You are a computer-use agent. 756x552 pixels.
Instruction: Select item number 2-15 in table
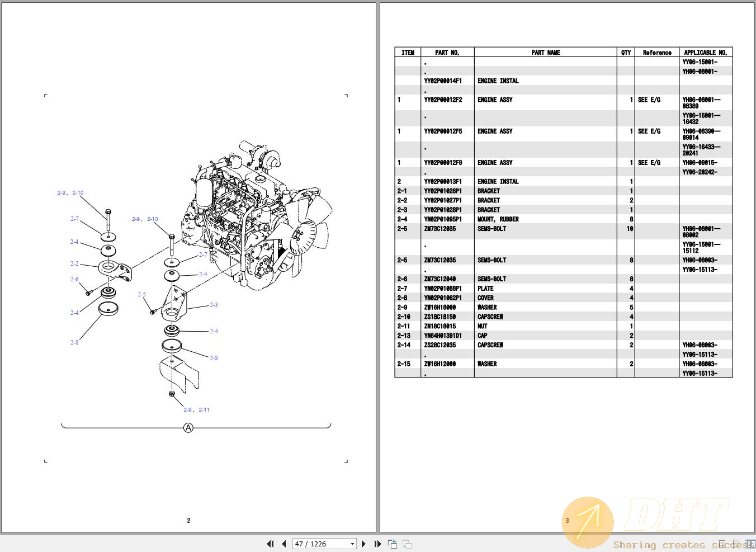(x=404, y=364)
